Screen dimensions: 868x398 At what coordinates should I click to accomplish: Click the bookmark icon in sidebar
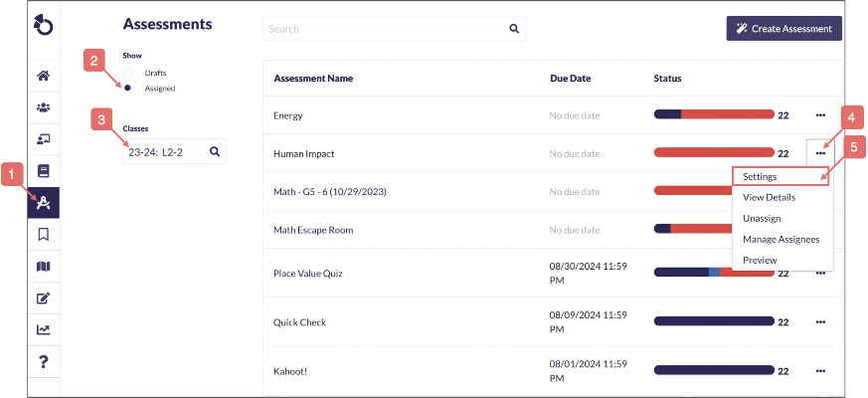[43, 235]
